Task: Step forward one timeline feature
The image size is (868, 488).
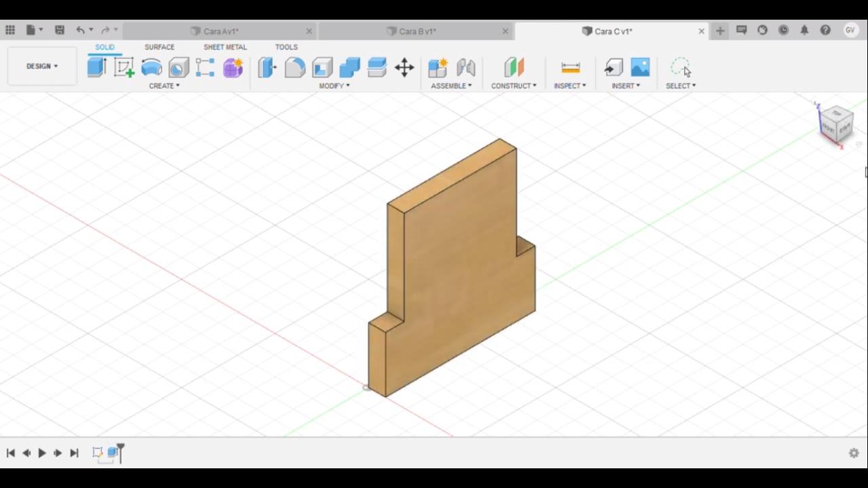Action: 58,453
